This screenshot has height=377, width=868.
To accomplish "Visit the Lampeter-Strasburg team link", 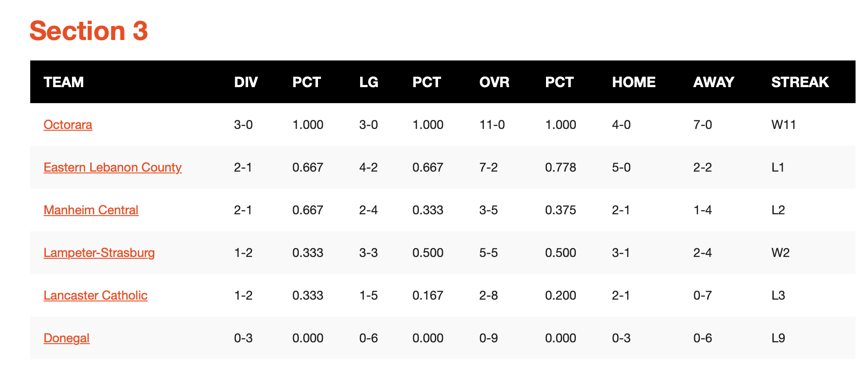I will [99, 253].
